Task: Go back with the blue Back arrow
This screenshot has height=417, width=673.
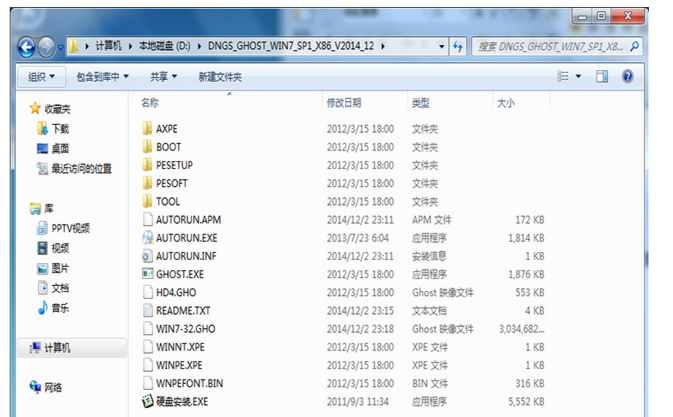Action: click(27, 47)
